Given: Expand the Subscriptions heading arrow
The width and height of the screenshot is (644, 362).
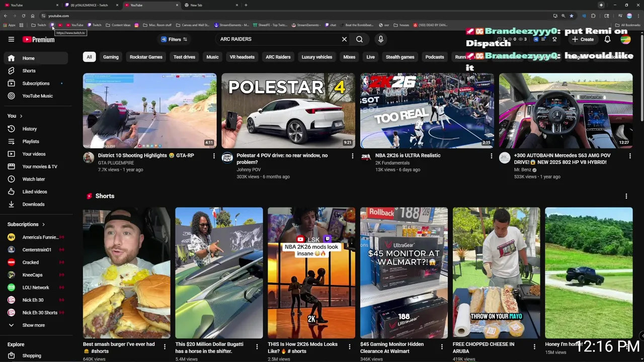Looking at the screenshot, I should click(x=43, y=225).
